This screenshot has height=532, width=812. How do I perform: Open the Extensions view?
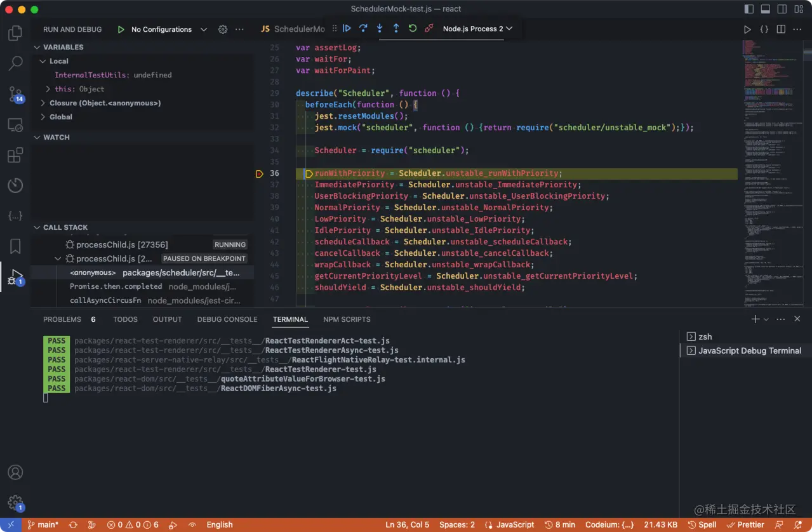15,156
